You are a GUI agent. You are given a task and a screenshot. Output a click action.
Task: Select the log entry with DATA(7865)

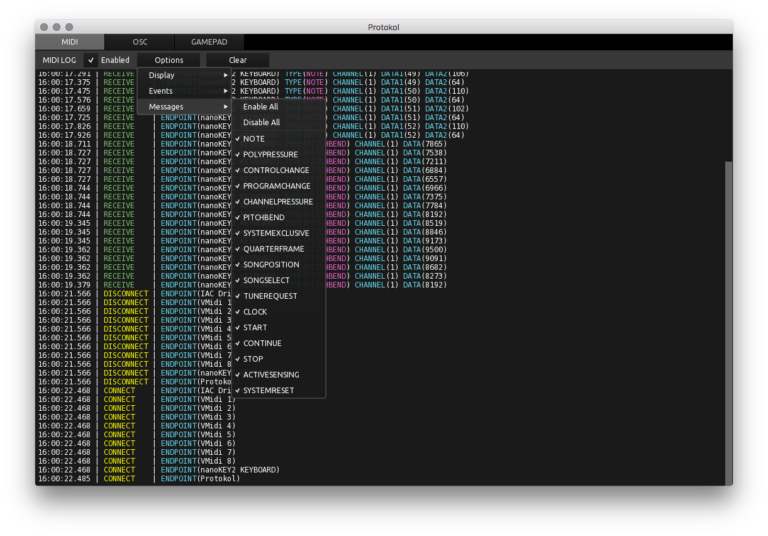click(x=242, y=144)
